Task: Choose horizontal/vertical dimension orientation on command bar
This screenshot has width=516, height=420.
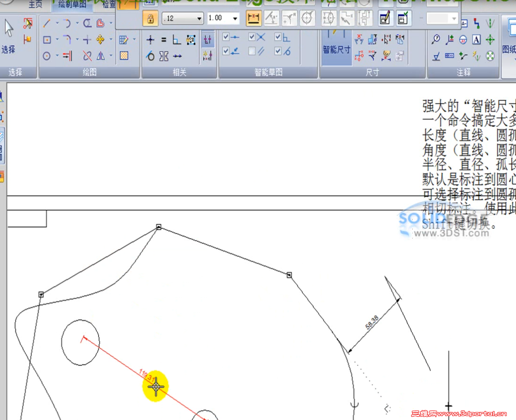Action: [253, 18]
